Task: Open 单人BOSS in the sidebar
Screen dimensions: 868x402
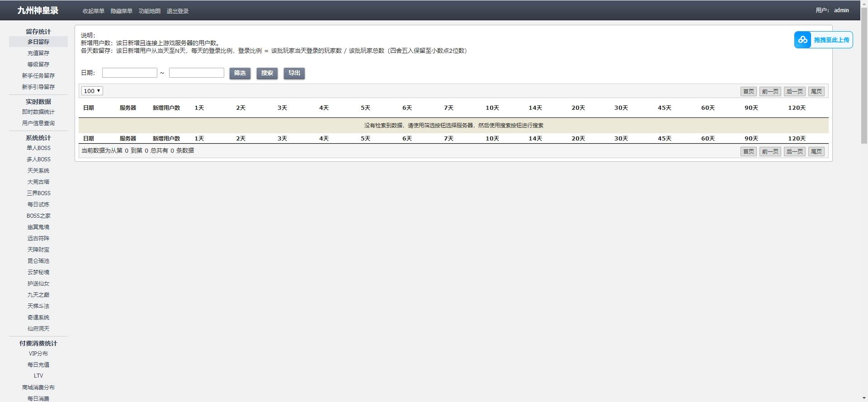Action: (38, 148)
